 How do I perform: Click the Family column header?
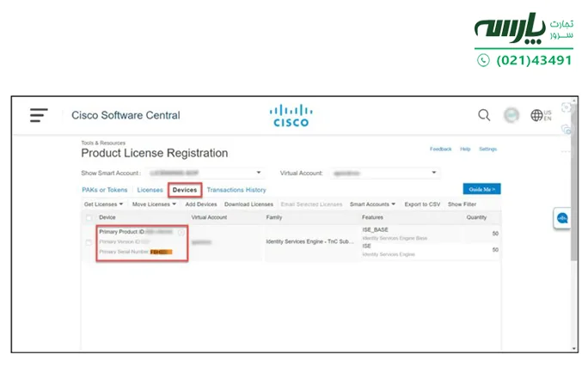coord(274,217)
